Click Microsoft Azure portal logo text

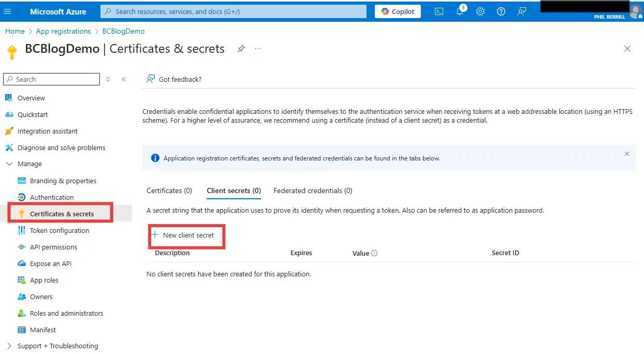point(58,11)
